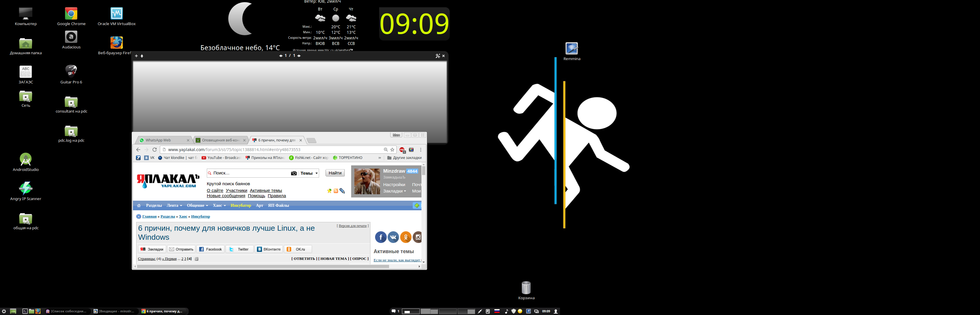Expand the Общение navigation dropdown
980x315 pixels.
pos(197,205)
